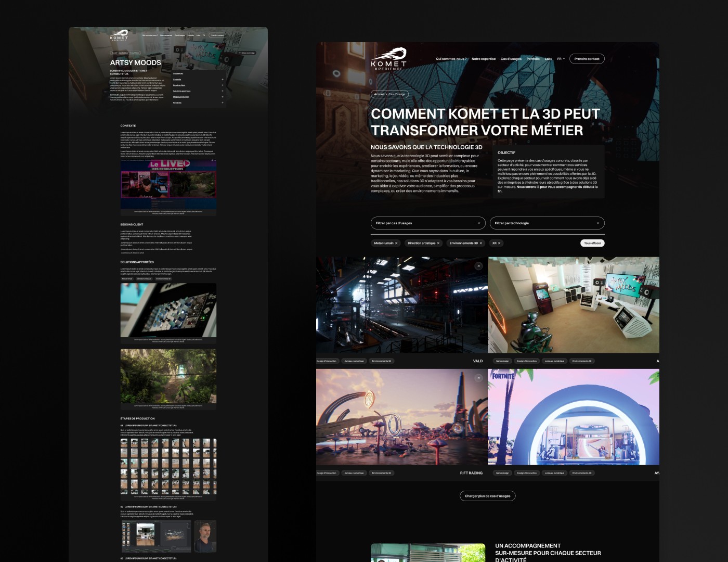728x562 pixels.
Task: Click Environnements 3D tag under Rift Racing card
Action: pyautogui.click(x=382, y=473)
